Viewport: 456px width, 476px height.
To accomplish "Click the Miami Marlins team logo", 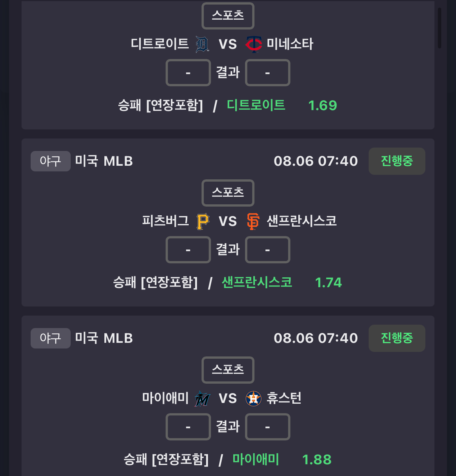I will (x=202, y=398).
